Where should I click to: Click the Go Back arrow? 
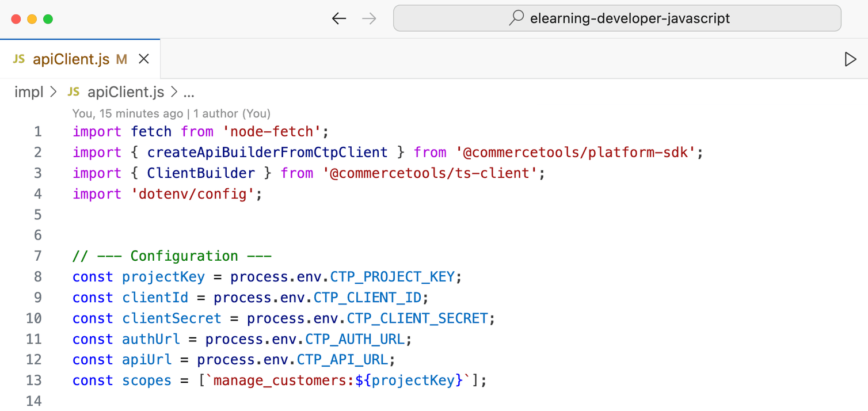pyautogui.click(x=339, y=18)
